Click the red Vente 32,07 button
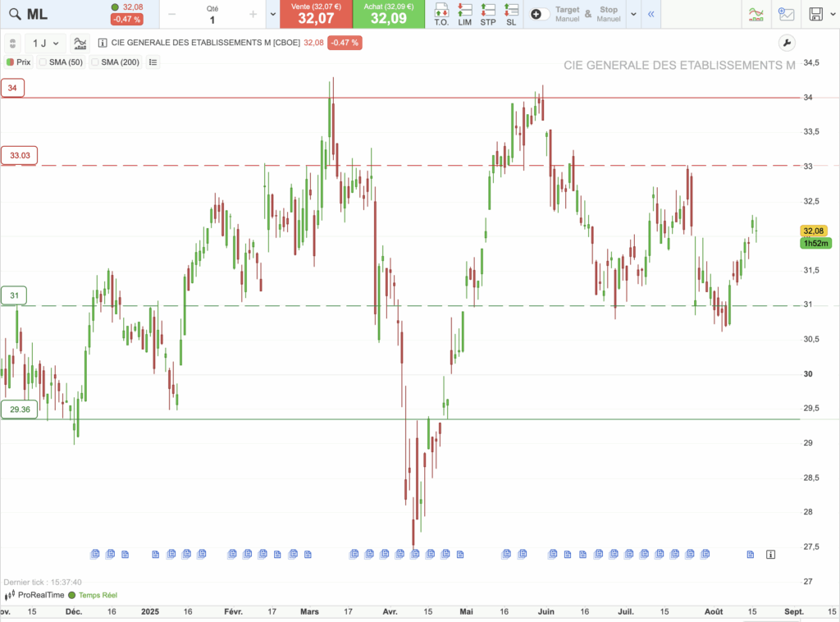This screenshot has width=840, height=622. click(x=316, y=14)
